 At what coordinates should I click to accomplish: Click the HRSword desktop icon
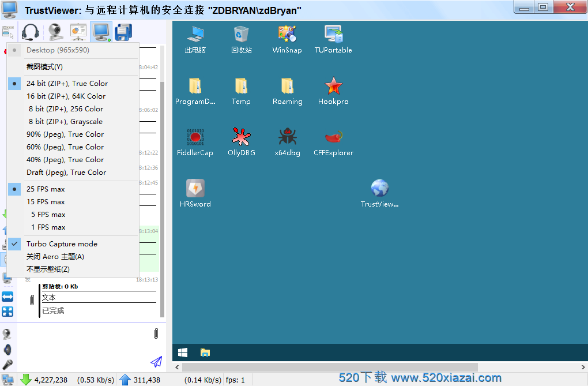tap(195, 194)
